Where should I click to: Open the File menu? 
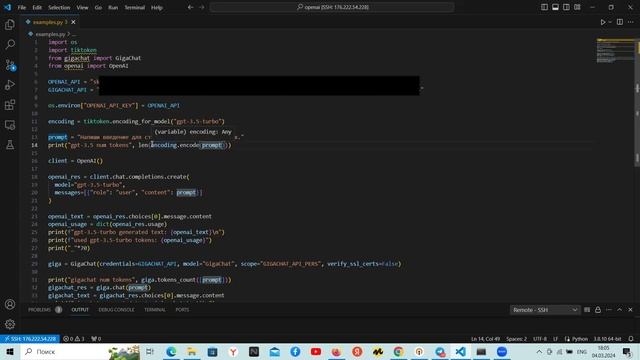click(x=22, y=7)
